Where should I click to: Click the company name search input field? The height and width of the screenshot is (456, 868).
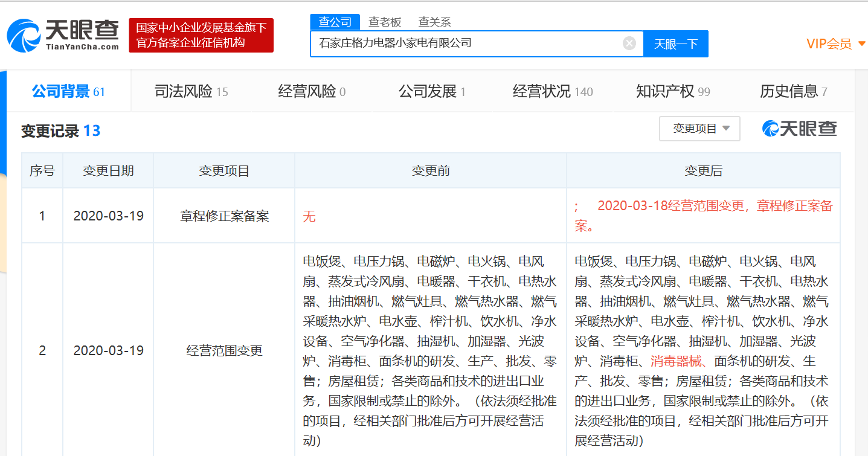tap(465, 43)
